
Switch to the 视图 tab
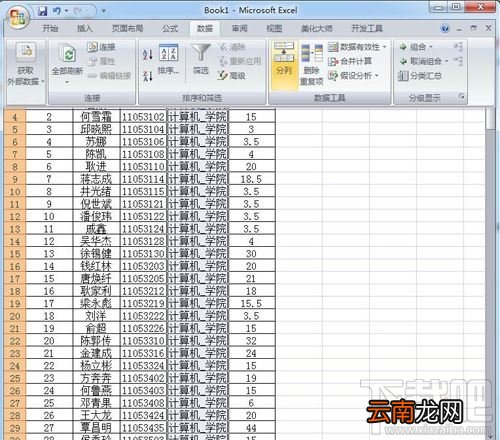click(274, 29)
